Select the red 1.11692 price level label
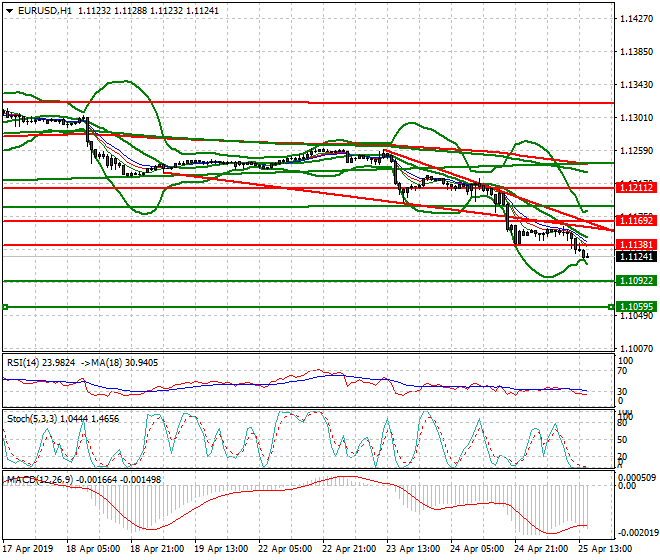This screenshot has width=660, height=560. pyautogui.click(x=636, y=220)
